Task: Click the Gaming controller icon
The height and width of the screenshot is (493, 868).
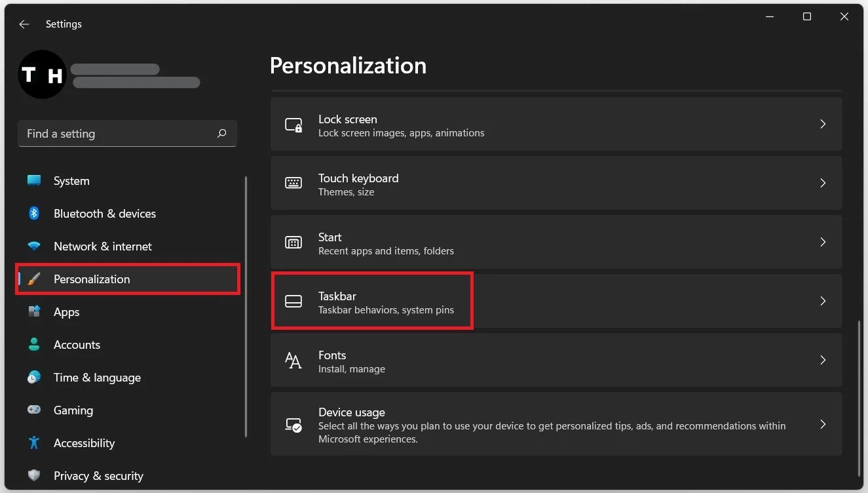Action: tap(34, 410)
